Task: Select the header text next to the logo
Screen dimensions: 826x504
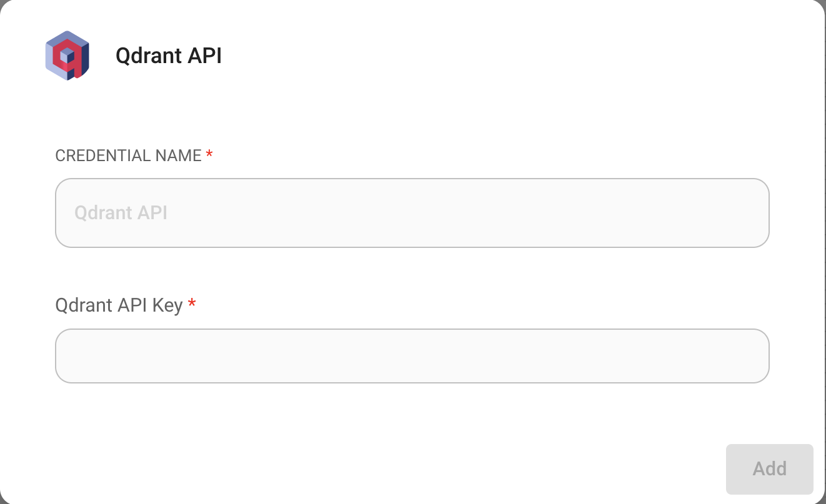Action: [x=169, y=56]
